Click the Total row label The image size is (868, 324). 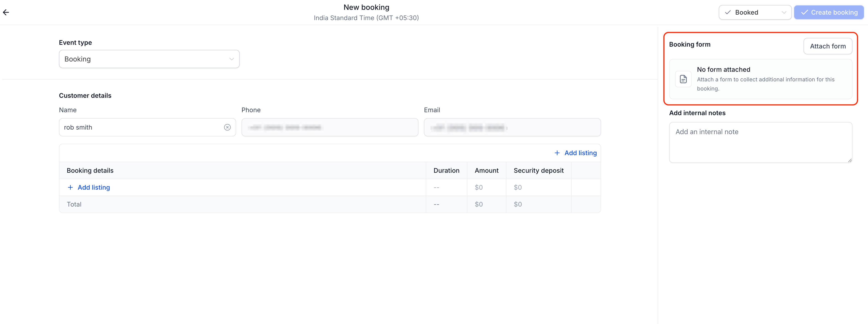[74, 204]
